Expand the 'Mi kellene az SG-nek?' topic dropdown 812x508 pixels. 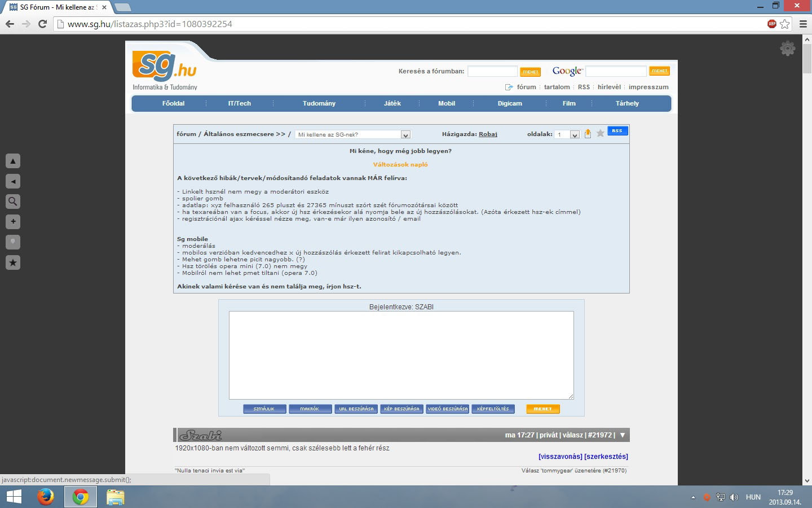405,135
